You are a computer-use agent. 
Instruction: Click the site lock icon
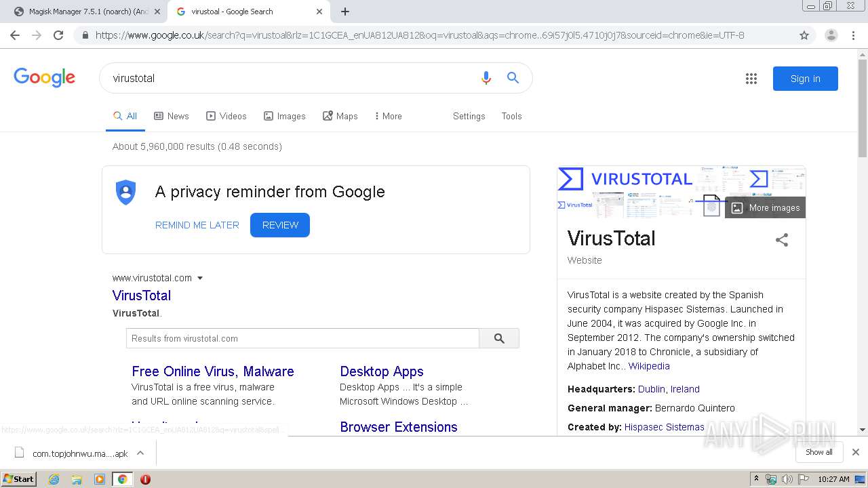(x=85, y=35)
